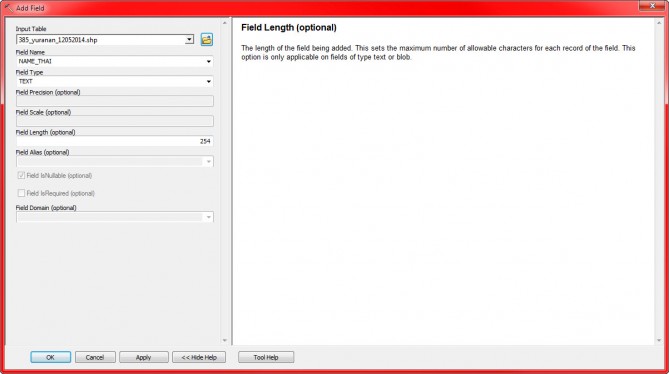
Task: Expand the Field Alias dropdown
Action: pos(208,162)
